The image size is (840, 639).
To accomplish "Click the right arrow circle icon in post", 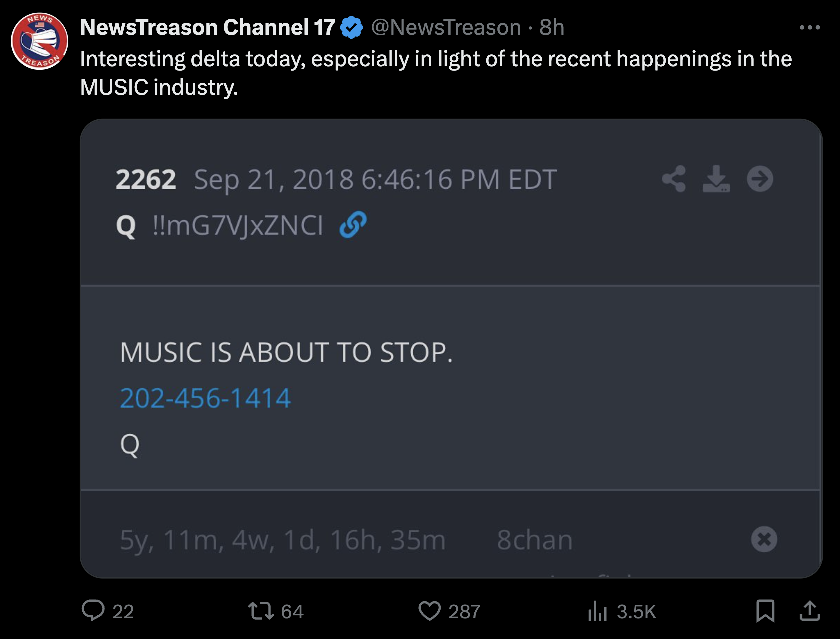I will point(760,179).
